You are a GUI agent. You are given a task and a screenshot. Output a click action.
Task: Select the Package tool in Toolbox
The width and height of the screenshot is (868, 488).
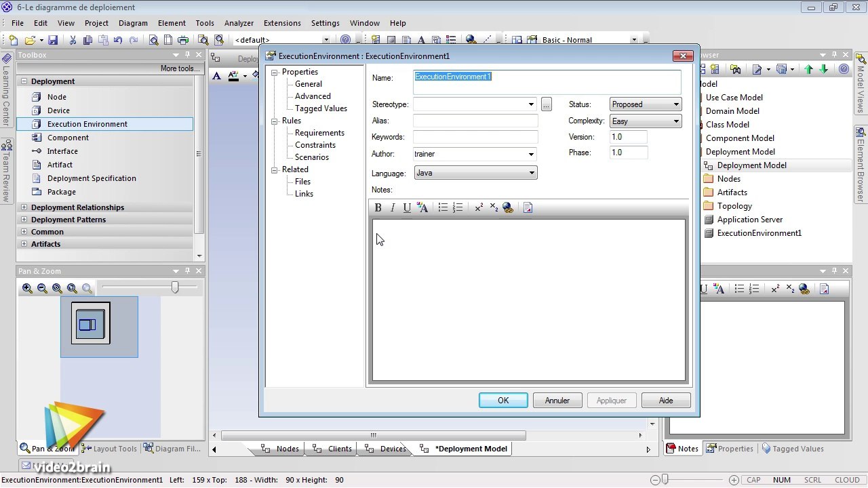click(x=61, y=192)
